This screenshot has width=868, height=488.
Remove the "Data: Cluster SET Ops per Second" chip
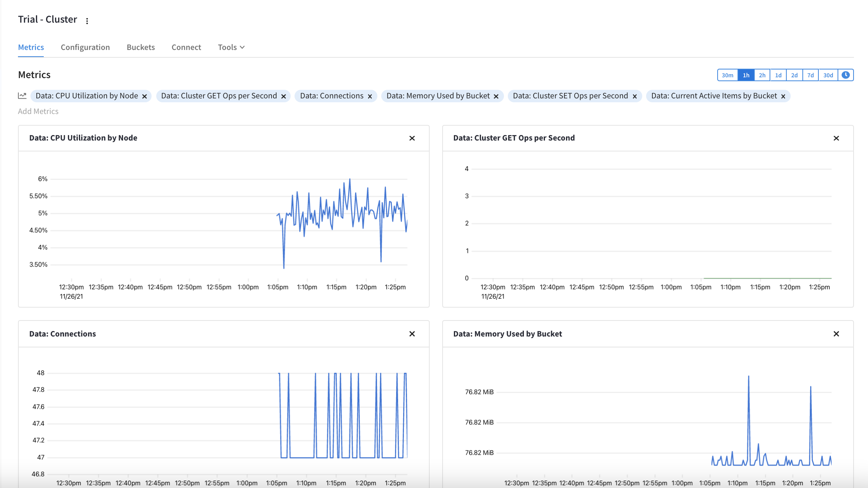pos(635,96)
